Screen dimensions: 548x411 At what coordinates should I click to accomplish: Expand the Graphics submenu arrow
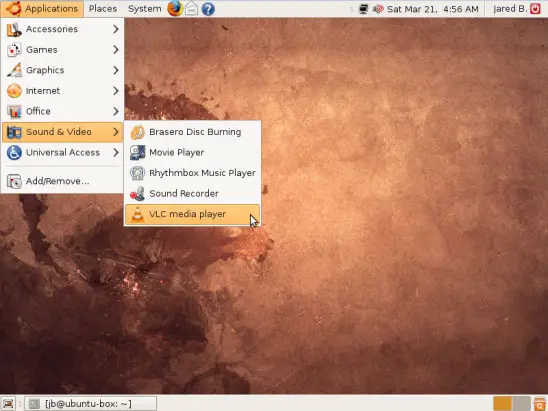click(x=116, y=70)
